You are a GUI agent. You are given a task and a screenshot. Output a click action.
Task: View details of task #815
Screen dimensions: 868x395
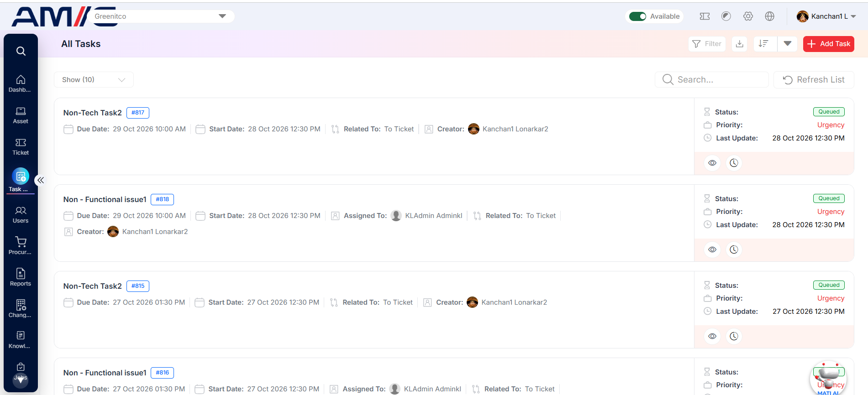point(712,336)
